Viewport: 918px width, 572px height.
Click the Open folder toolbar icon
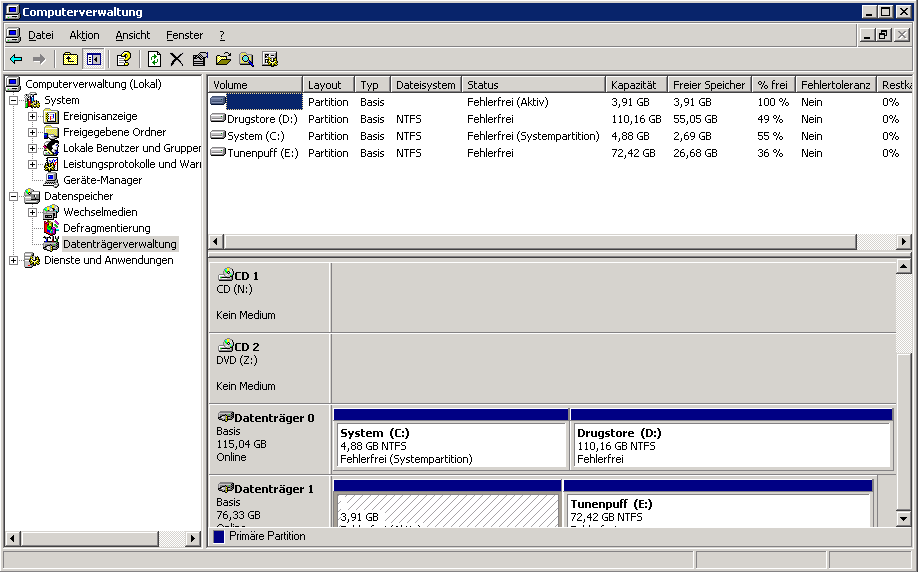coord(223,59)
